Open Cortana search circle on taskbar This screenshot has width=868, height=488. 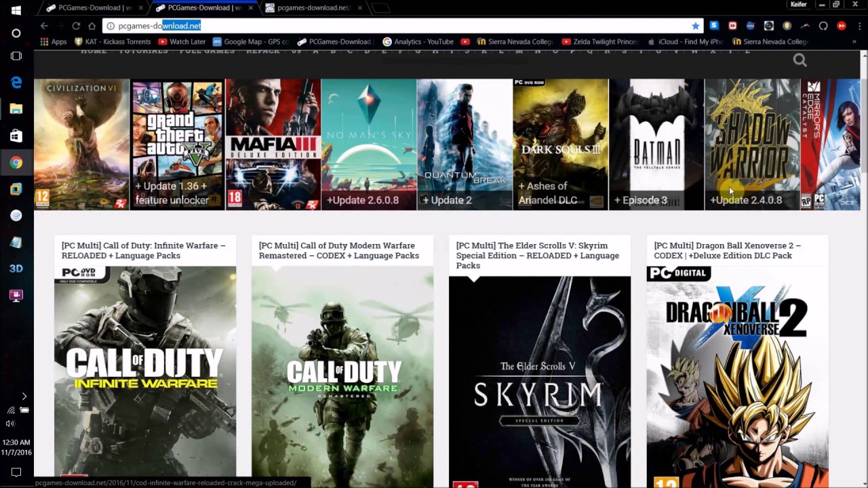[16, 33]
